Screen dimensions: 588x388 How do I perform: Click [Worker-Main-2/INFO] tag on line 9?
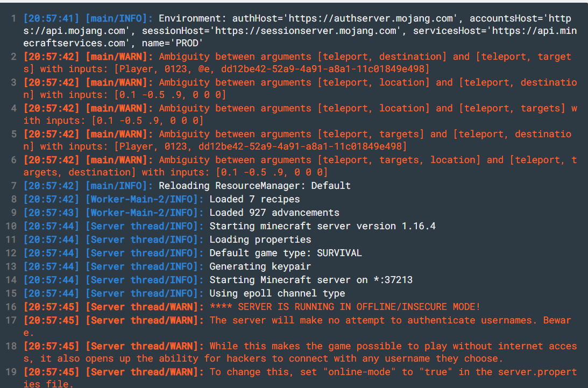click(x=144, y=213)
